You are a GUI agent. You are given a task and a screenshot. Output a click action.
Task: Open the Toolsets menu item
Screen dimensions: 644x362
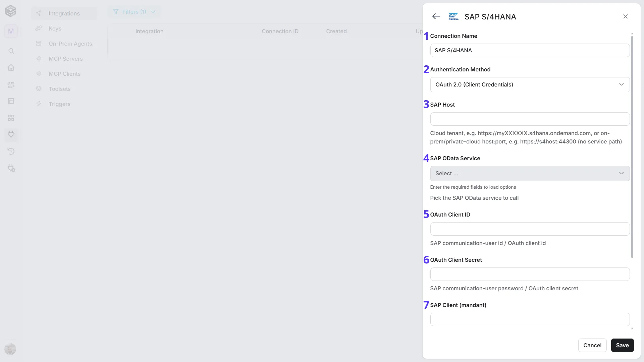[x=64, y=89]
